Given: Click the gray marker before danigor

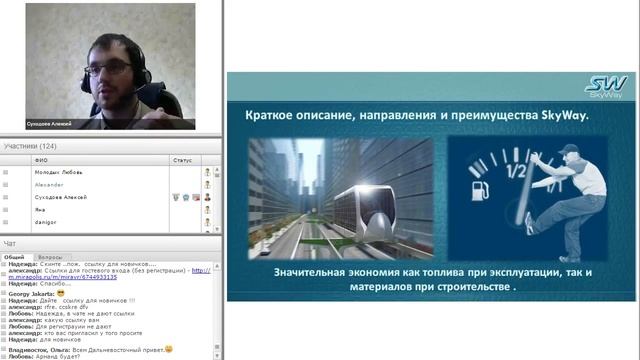Looking at the screenshot, I should tap(6, 222).
